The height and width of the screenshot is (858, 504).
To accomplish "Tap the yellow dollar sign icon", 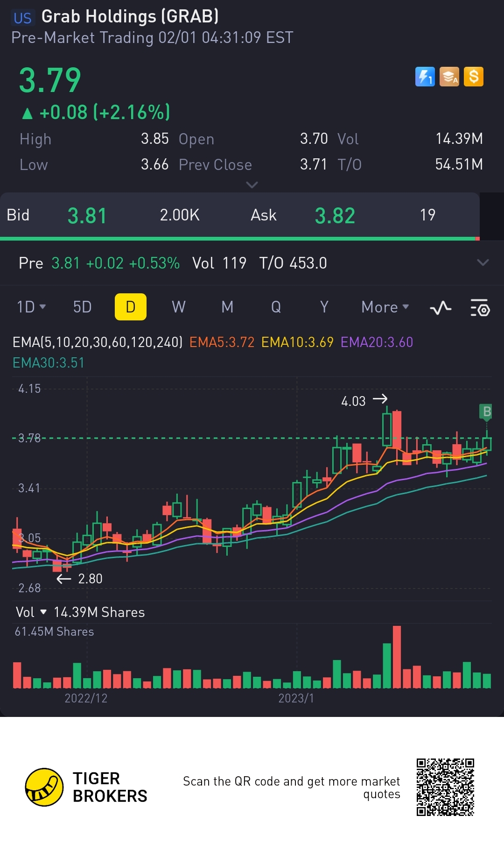I will [x=474, y=77].
